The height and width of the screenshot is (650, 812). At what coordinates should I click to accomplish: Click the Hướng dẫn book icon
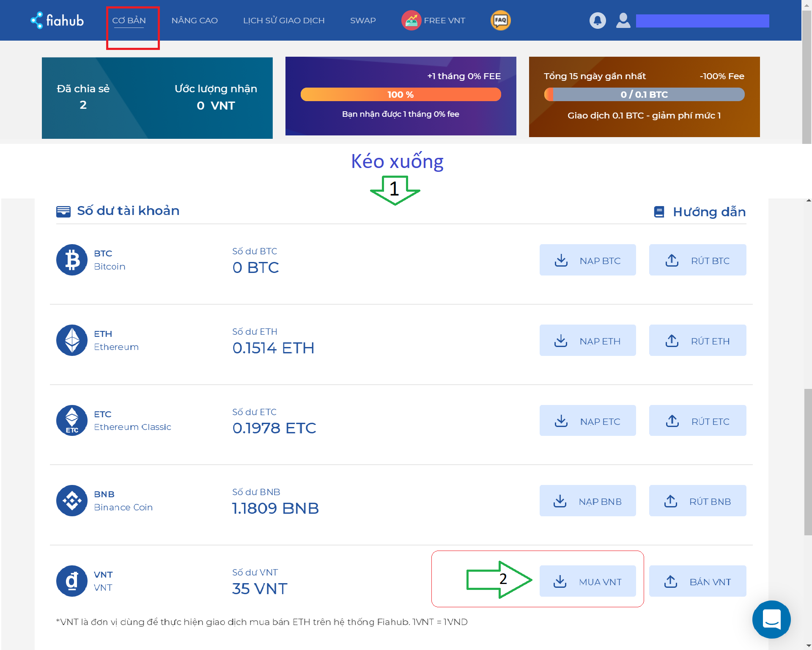tap(659, 212)
